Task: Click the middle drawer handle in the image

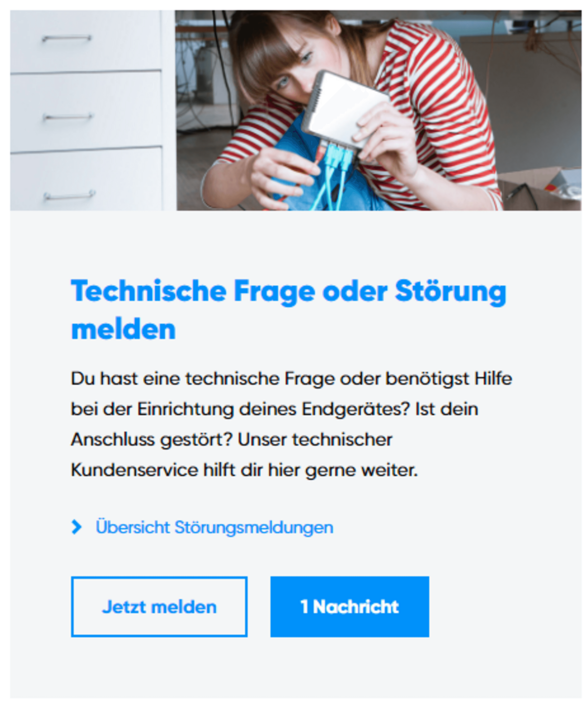Action: tap(68, 117)
